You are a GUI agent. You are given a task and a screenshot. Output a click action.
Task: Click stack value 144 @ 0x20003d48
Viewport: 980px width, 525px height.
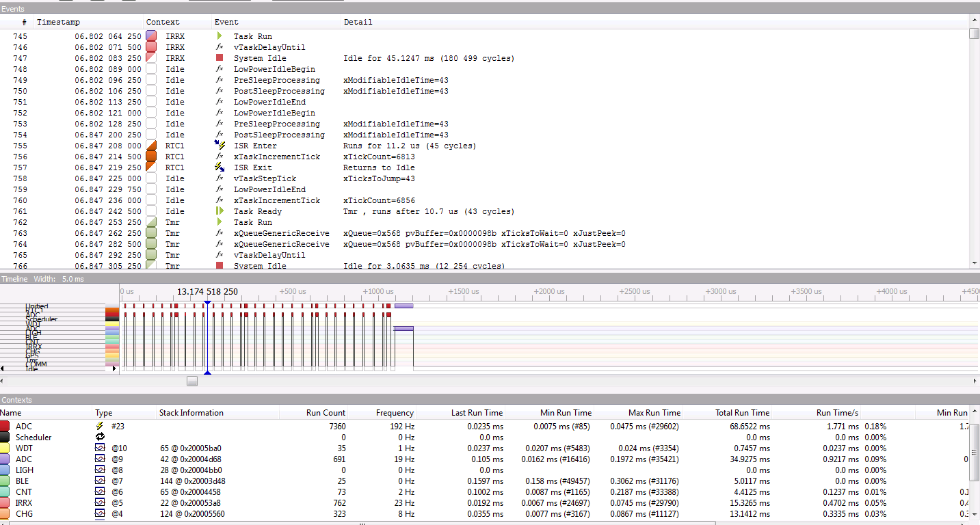[x=192, y=481]
